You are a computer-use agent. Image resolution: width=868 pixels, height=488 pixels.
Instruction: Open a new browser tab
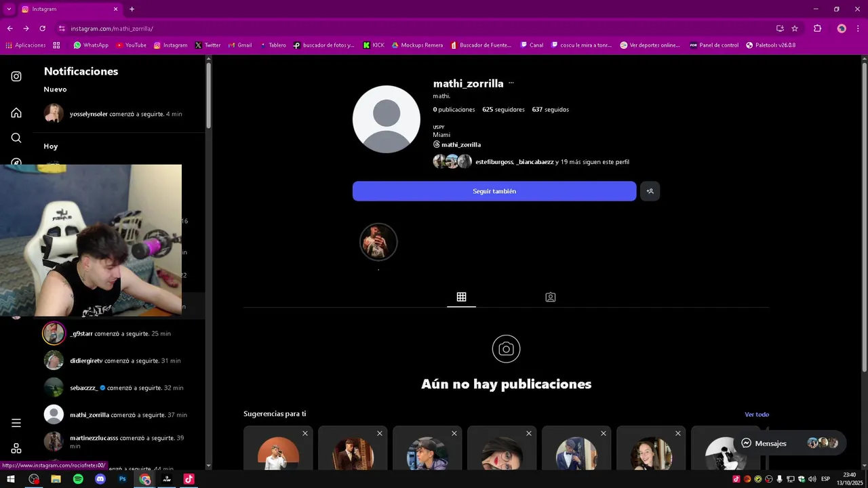[x=132, y=9]
